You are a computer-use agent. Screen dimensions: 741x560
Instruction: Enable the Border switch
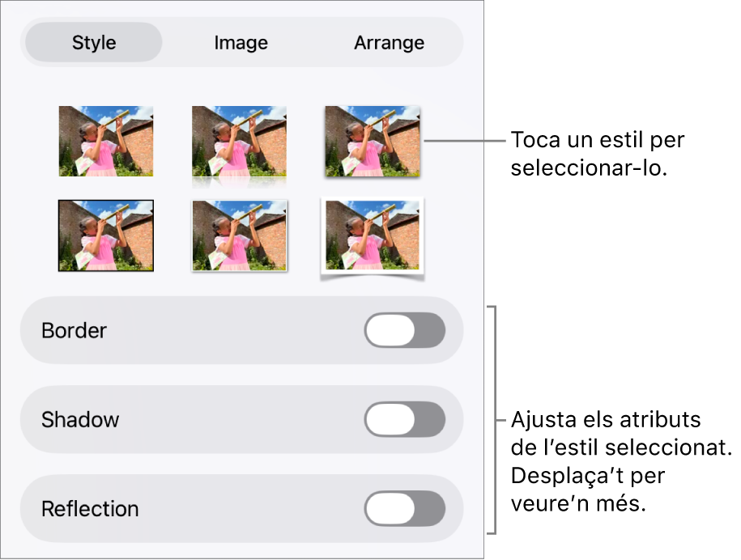pos(405,331)
